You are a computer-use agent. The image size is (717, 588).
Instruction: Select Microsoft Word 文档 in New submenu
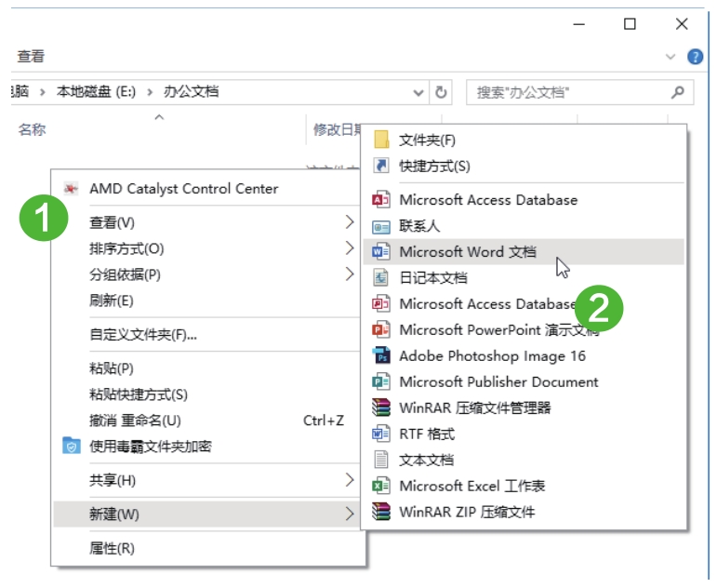(x=524, y=252)
